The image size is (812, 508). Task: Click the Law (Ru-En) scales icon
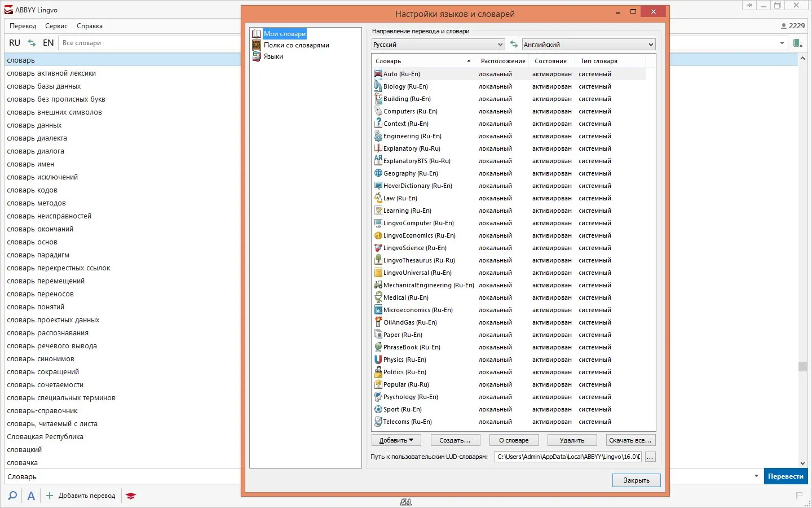click(378, 198)
